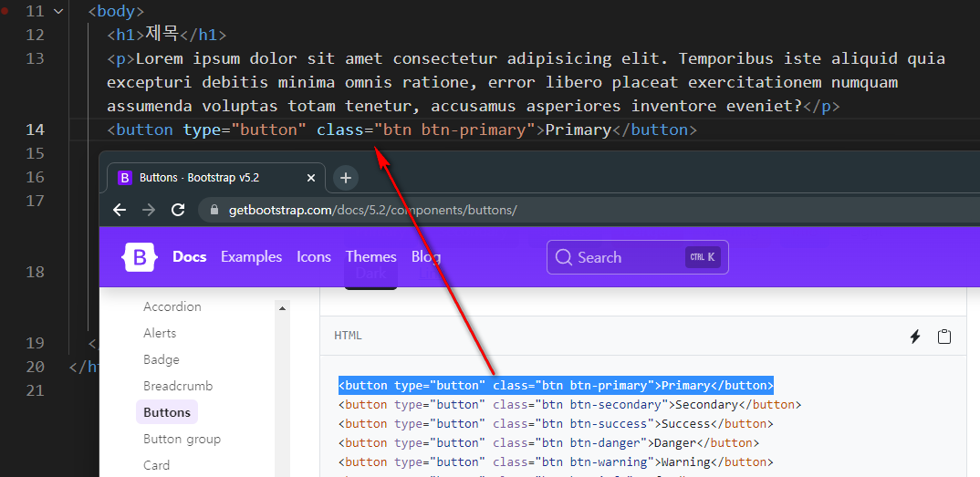Open Examples in the Bootstrap navbar

251,256
